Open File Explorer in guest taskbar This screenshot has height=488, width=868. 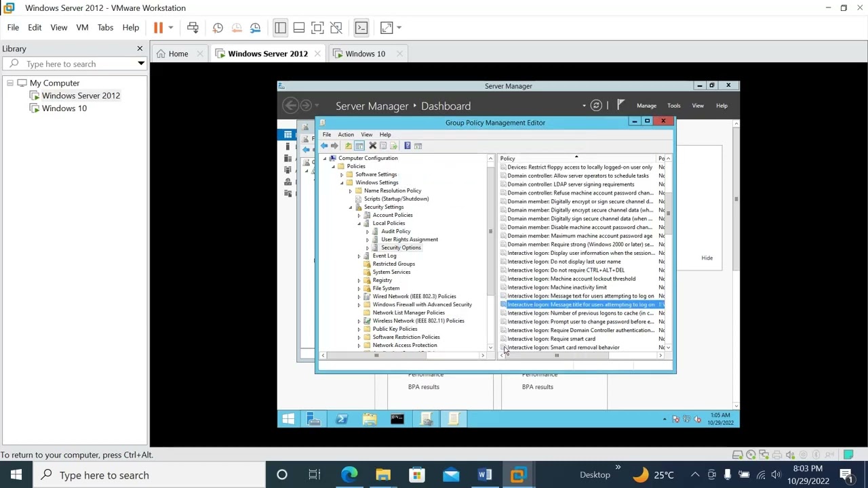370,420
